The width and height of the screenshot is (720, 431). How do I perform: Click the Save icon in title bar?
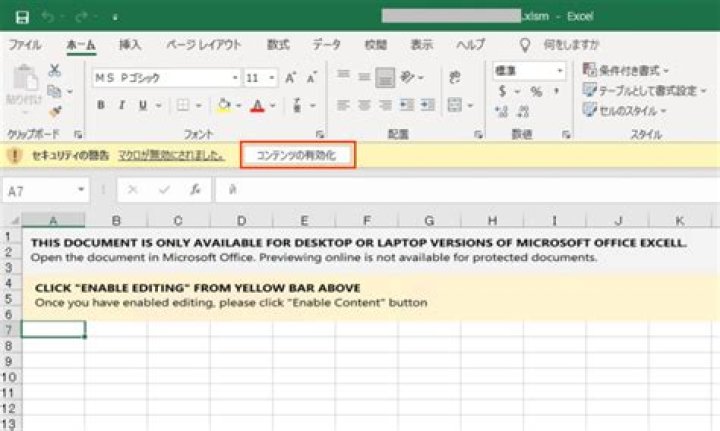22,17
